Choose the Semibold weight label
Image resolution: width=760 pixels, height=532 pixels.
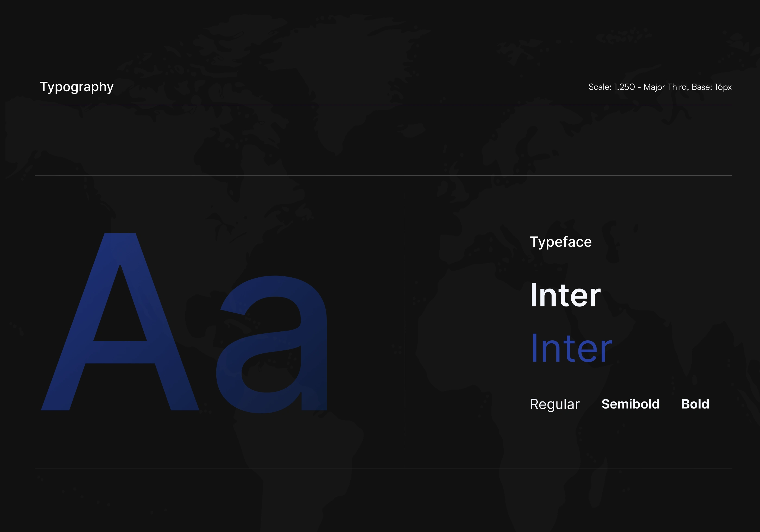coord(630,404)
